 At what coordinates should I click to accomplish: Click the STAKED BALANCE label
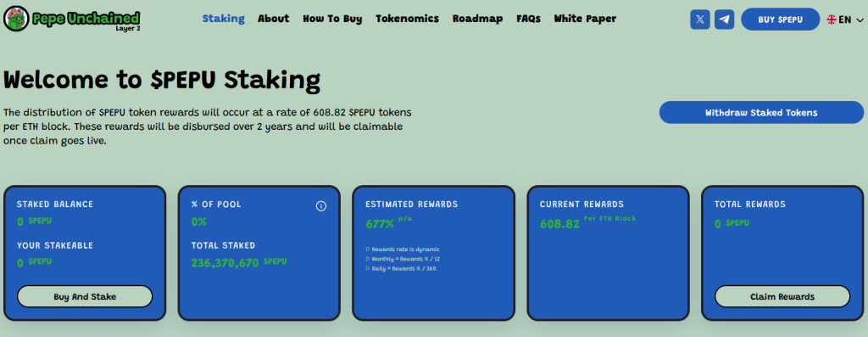[55, 204]
